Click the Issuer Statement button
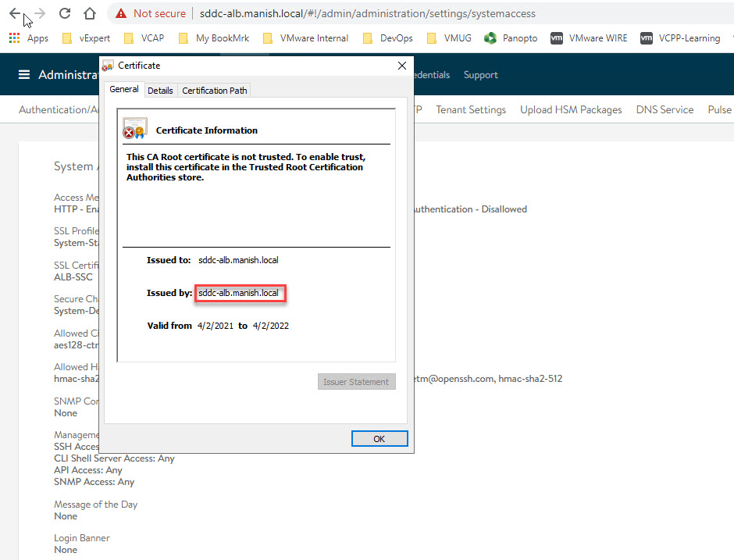 point(356,382)
